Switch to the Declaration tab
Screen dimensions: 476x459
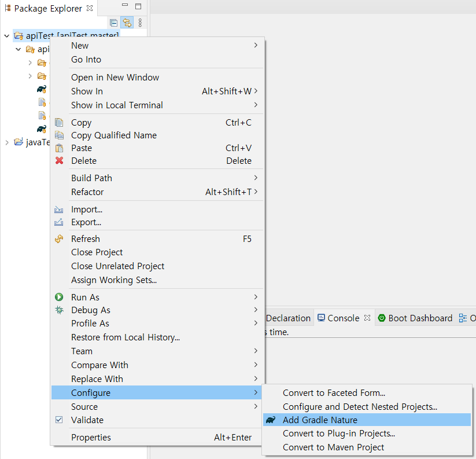(288, 318)
